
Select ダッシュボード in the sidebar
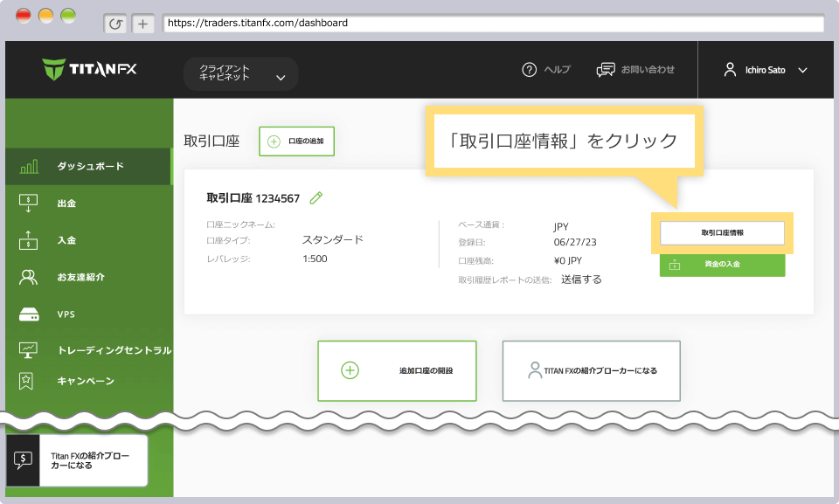pyautogui.click(x=89, y=166)
